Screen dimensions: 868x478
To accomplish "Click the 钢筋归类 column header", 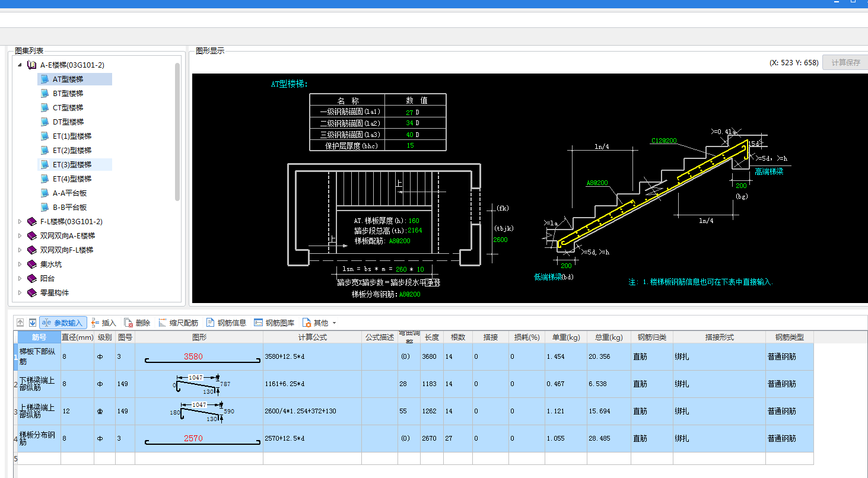I will pyautogui.click(x=651, y=337).
